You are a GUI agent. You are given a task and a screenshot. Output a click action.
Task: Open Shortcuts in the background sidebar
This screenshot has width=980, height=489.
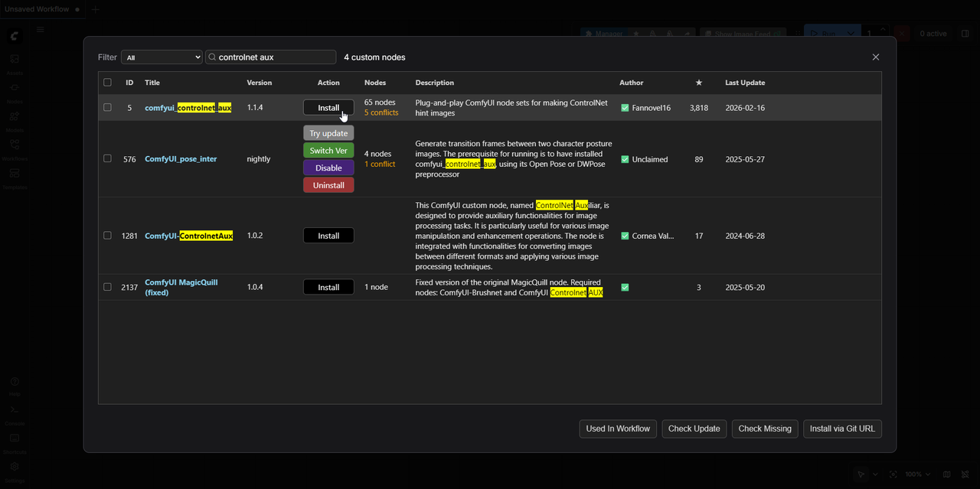(x=15, y=443)
